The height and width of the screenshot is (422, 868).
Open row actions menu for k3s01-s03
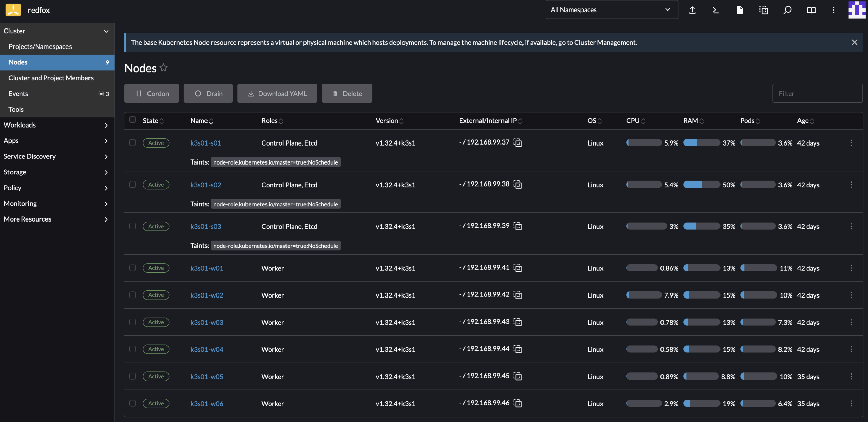tap(851, 226)
